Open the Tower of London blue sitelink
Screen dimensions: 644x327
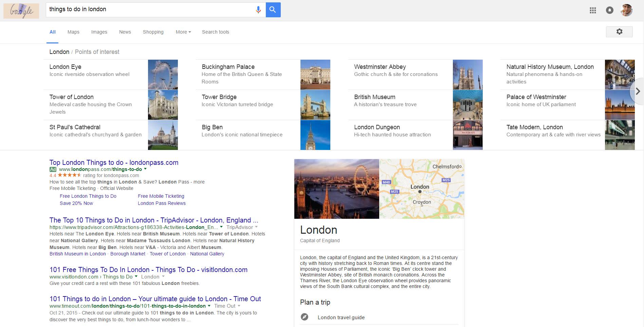pyautogui.click(x=168, y=254)
